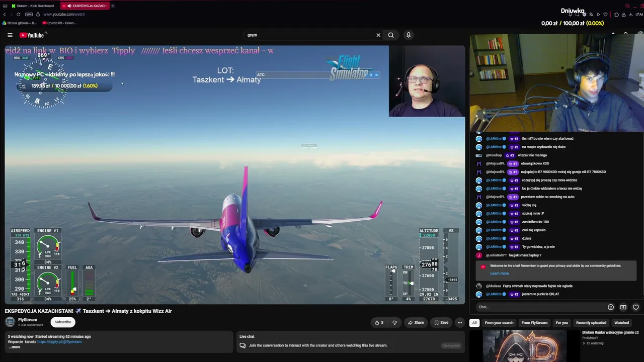Save the video to a playlist
Screen dimensions: 644x362
(441, 323)
